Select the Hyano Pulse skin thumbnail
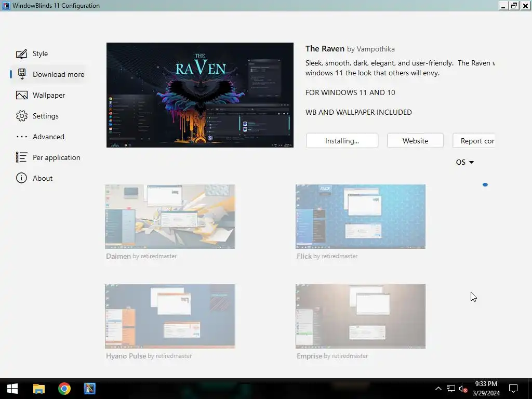Image resolution: width=532 pixels, height=399 pixels. click(170, 316)
